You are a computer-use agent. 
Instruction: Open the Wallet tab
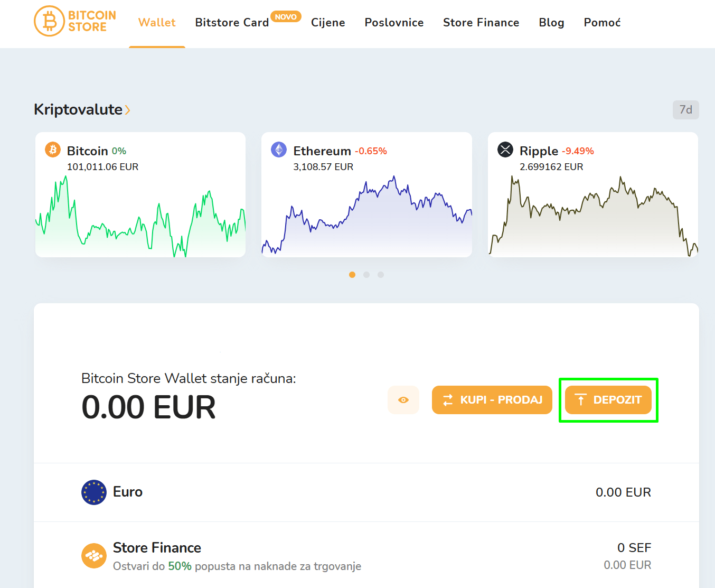157,23
